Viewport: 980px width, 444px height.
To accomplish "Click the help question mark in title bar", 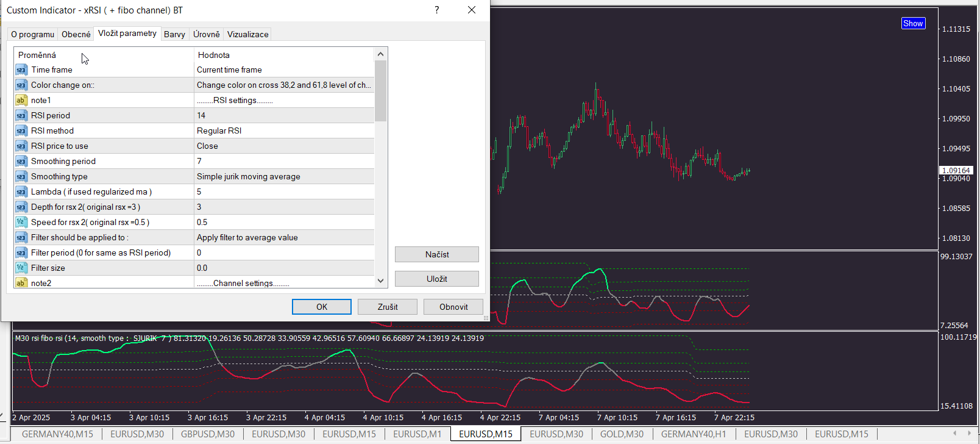I will click(x=436, y=10).
